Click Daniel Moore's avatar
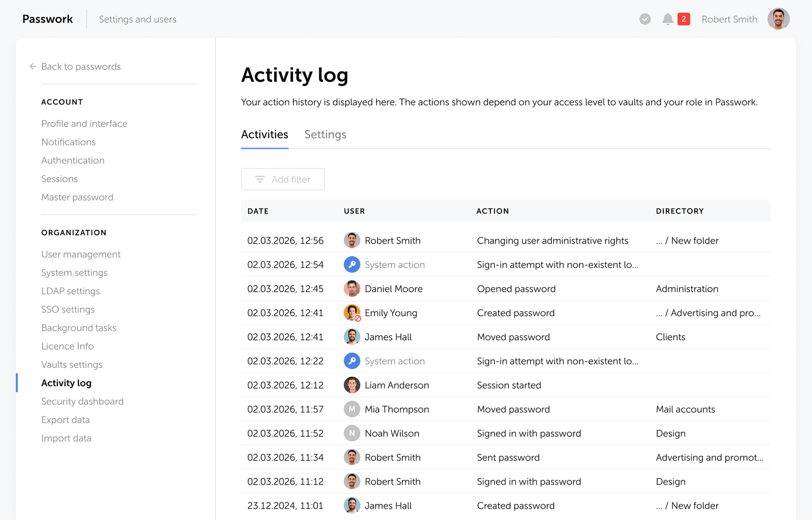812x520 pixels. 352,289
